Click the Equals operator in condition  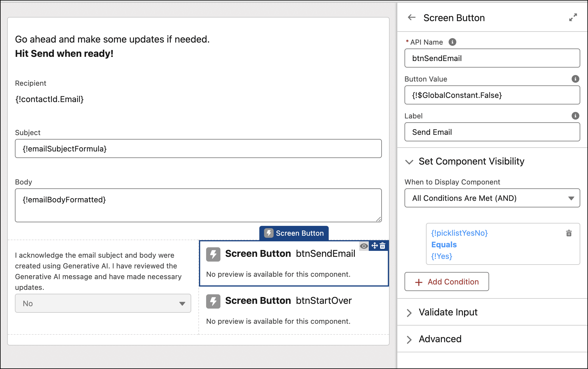coord(444,245)
